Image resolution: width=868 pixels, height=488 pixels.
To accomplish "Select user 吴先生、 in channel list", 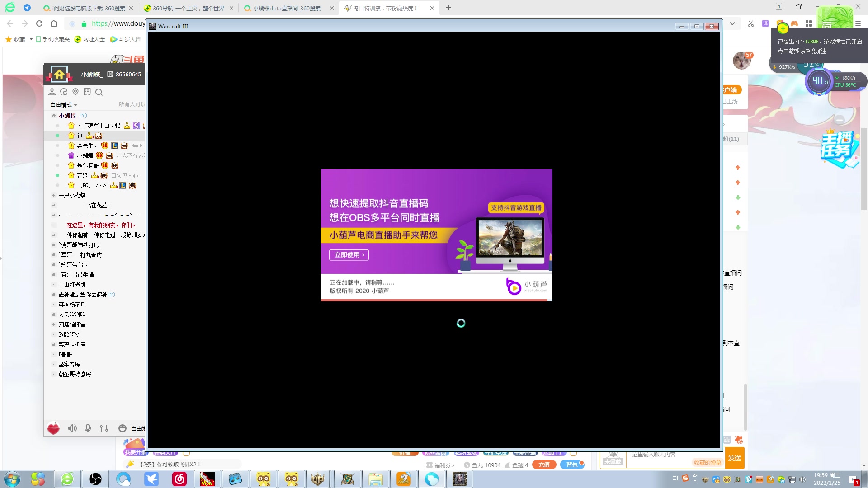I will coord(87,145).
